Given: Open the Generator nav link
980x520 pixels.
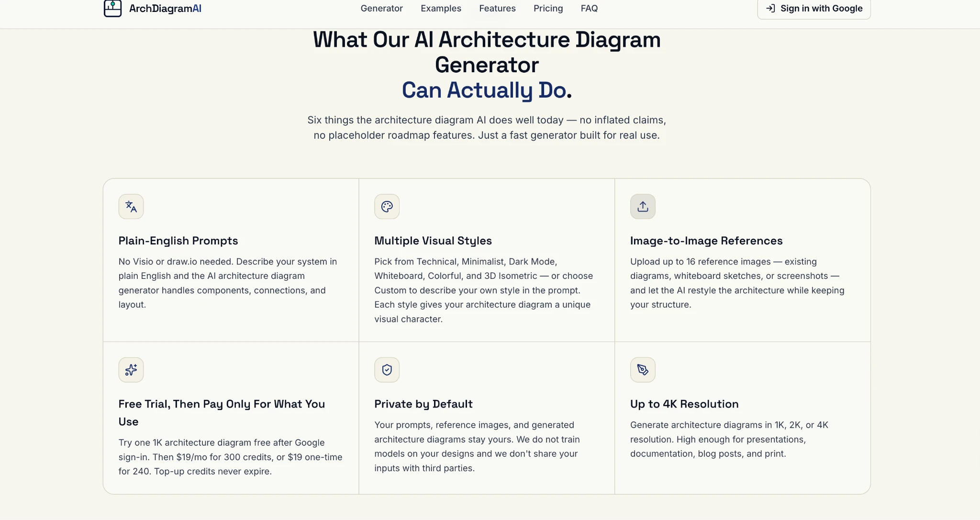Looking at the screenshot, I should click(x=381, y=8).
